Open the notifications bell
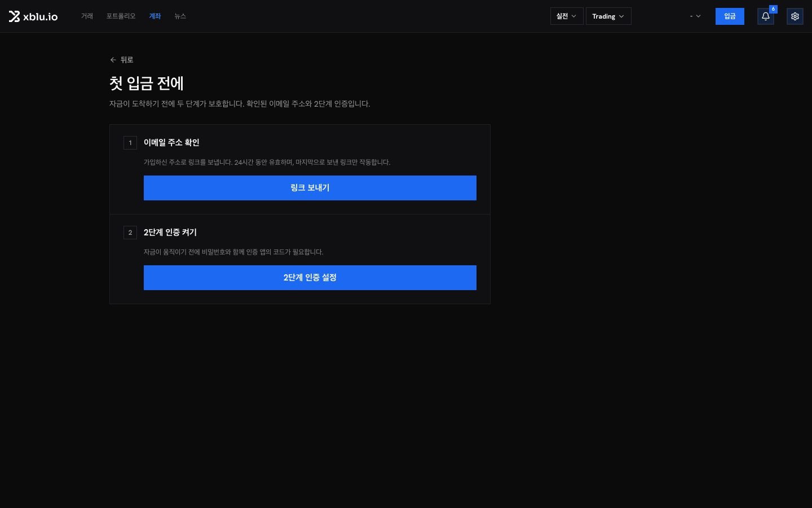The width and height of the screenshot is (812, 508). 765,16
